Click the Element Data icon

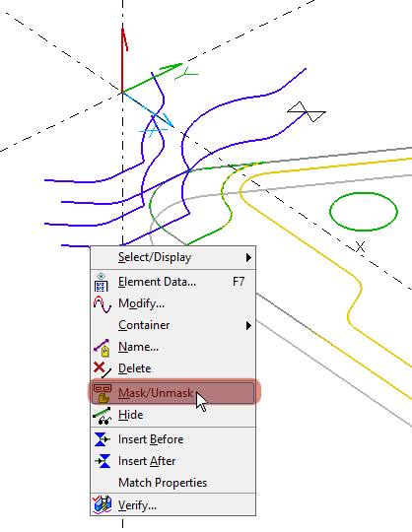point(102,282)
